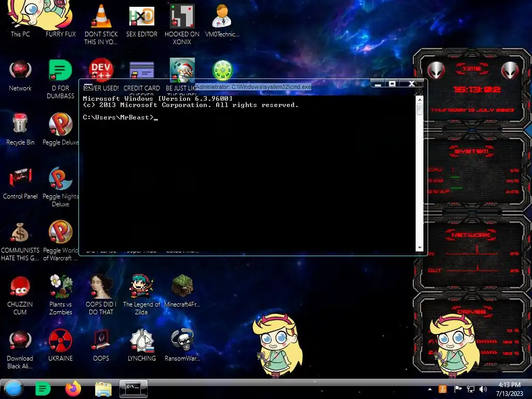Launch Peggle World of Warcraft icon

click(60, 241)
